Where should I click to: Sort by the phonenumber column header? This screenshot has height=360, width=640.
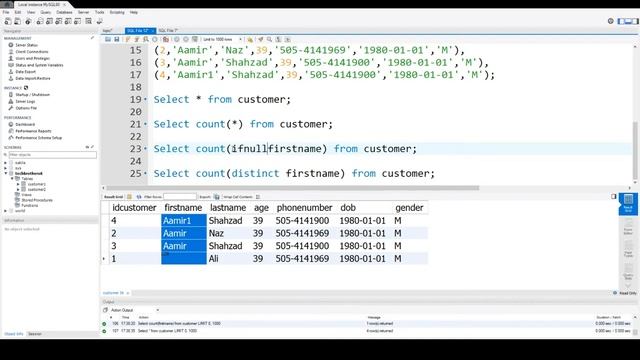click(304, 208)
